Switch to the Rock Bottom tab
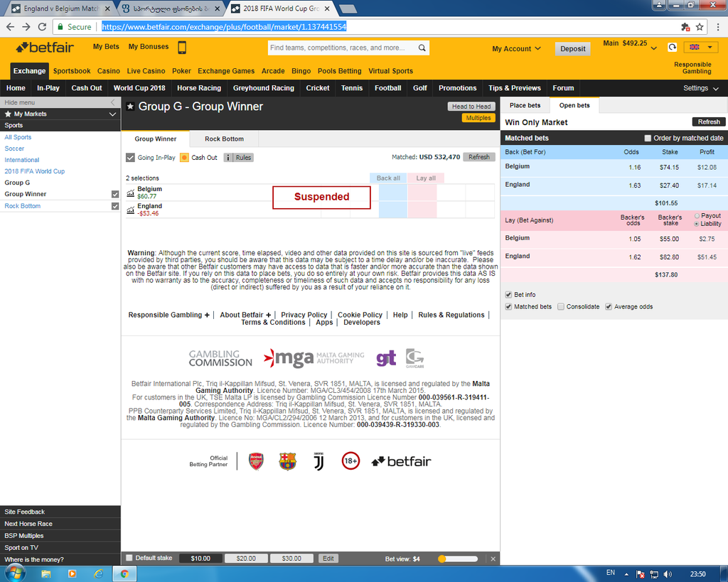The height and width of the screenshot is (582, 728). pyautogui.click(x=224, y=139)
